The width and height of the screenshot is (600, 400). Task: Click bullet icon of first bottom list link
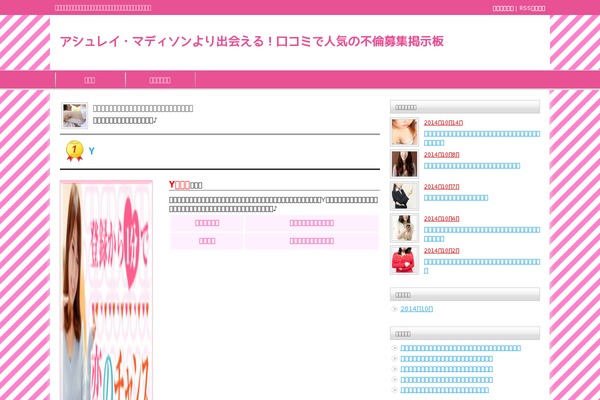(x=395, y=348)
